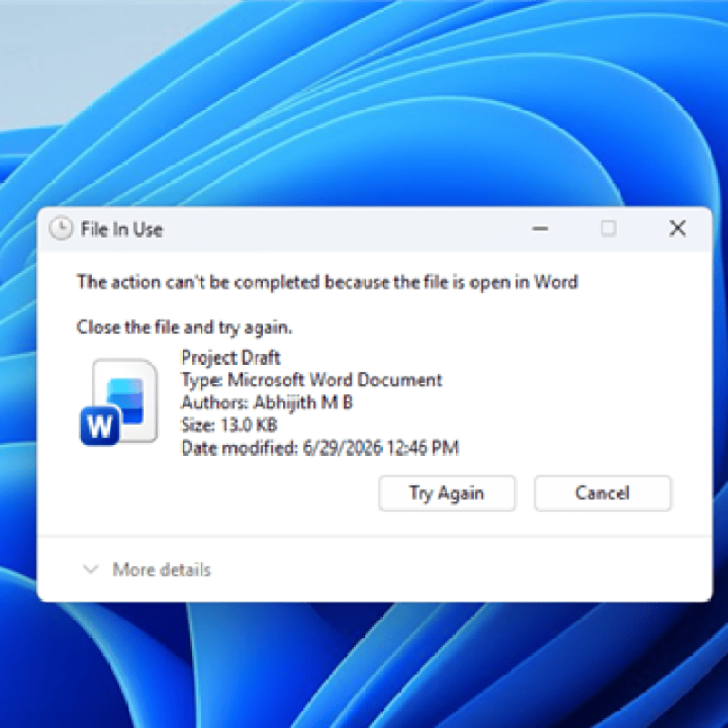
Task: Click the 'File In Use' window title
Action: 122,229
